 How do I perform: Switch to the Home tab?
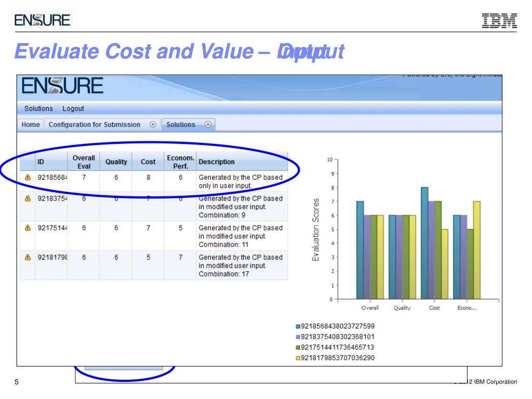[x=31, y=125]
